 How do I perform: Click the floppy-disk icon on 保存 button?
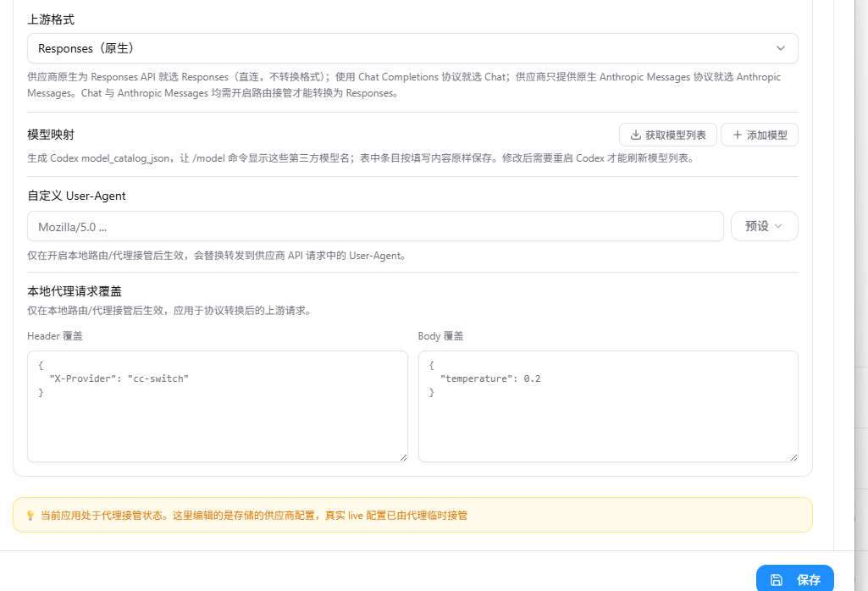point(777,580)
